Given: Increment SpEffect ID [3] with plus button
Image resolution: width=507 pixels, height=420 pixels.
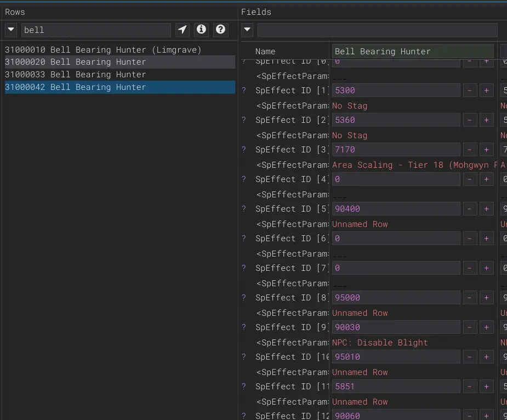Looking at the screenshot, I should pyautogui.click(x=486, y=150).
